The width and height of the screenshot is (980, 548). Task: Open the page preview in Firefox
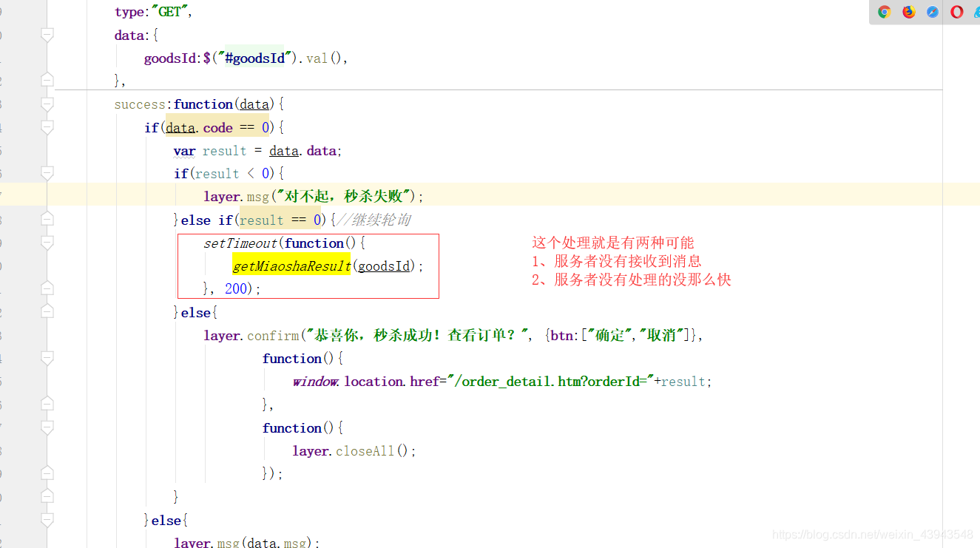[908, 12]
